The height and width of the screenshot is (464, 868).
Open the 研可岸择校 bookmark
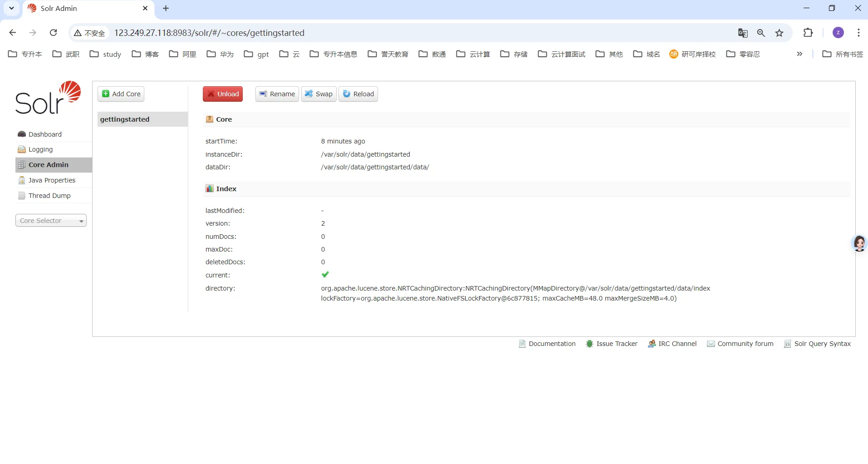[693, 54]
